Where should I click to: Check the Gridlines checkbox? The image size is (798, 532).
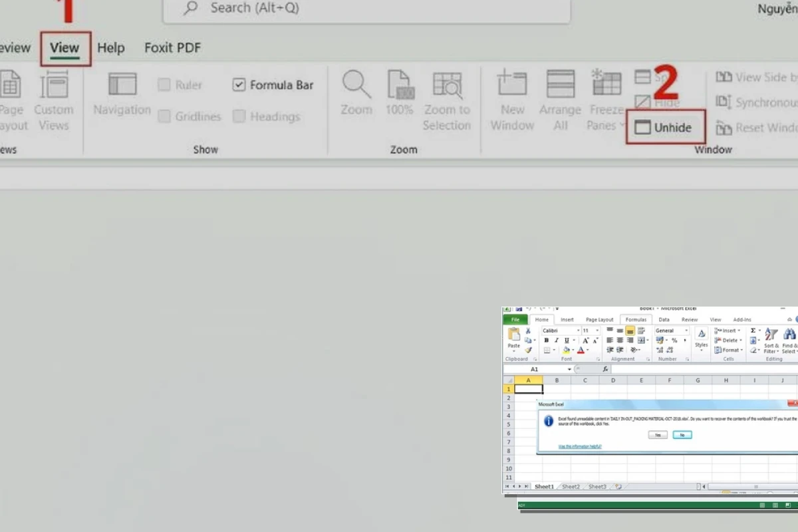(164, 116)
